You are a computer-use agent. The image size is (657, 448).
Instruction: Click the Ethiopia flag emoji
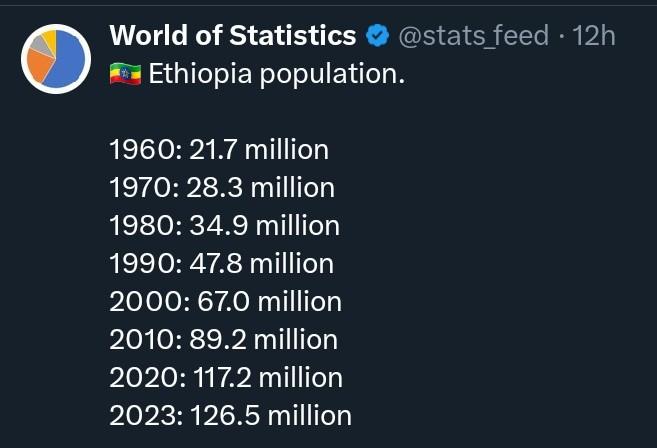pyautogui.click(x=125, y=74)
